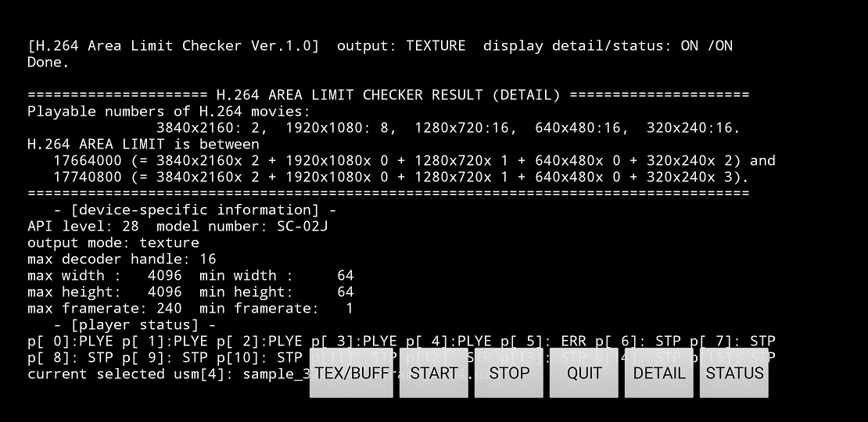Click player status "p[10]: STP"
The image size is (868, 422).
259,357
